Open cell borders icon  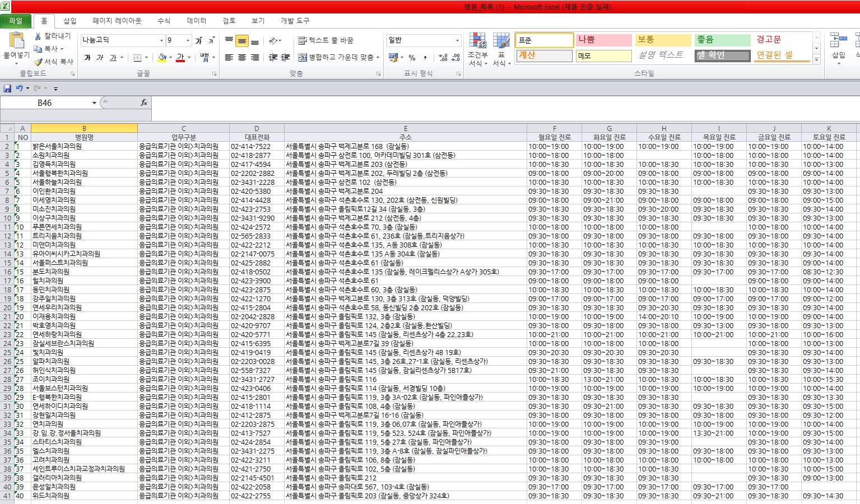pyautogui.click(x=137, y=57)
